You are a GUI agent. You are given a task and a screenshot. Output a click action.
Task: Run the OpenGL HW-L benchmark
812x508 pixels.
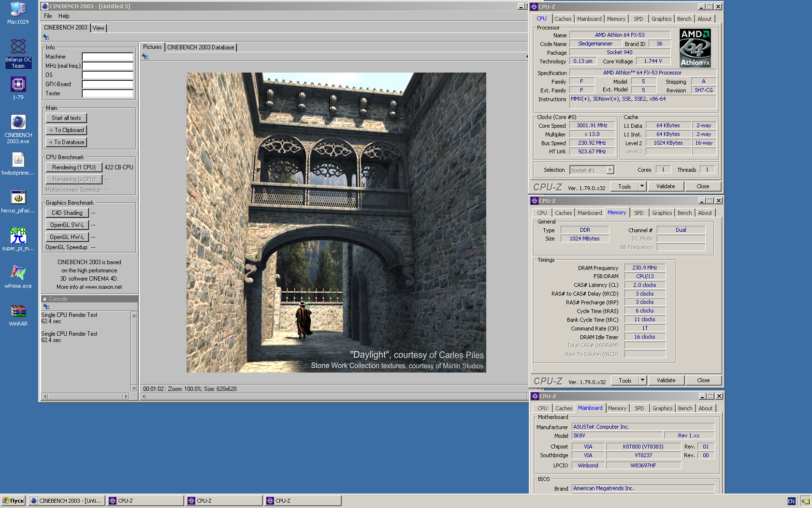[67, 237]
